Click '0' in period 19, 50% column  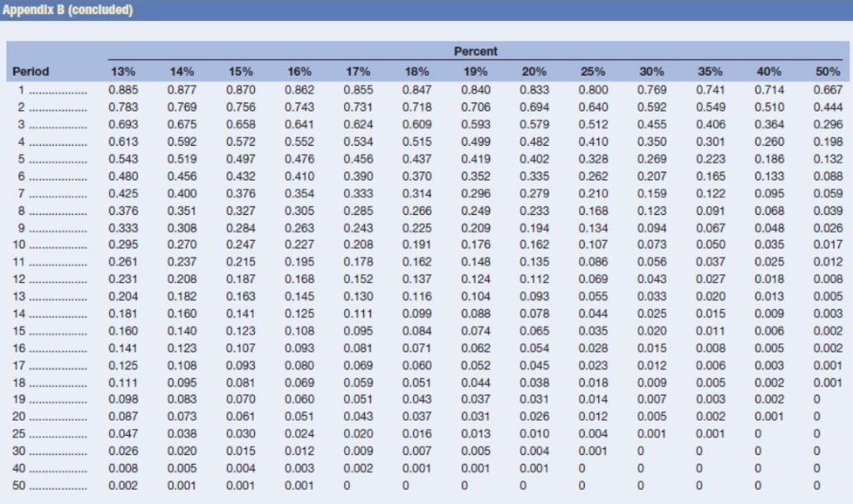click(x=816, y=399)
